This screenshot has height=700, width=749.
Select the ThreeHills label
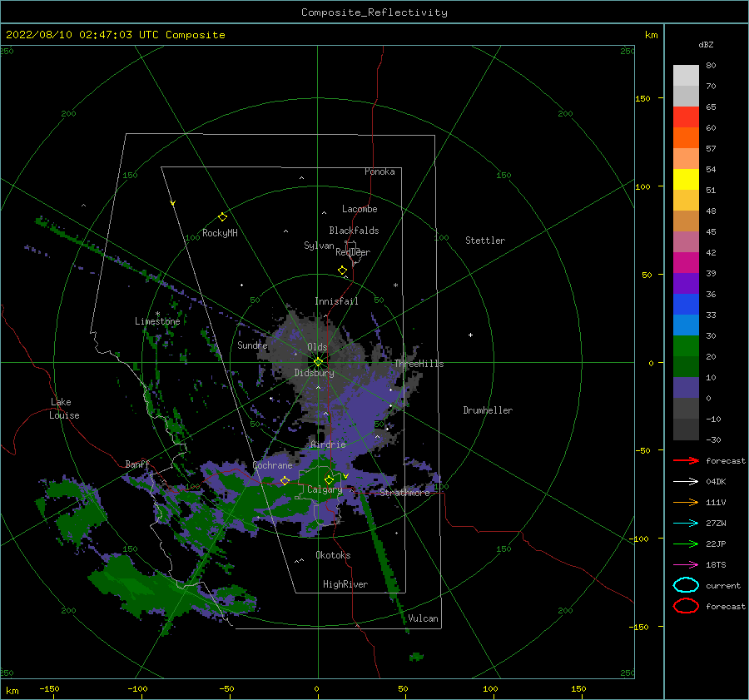(x=419, y=364)
